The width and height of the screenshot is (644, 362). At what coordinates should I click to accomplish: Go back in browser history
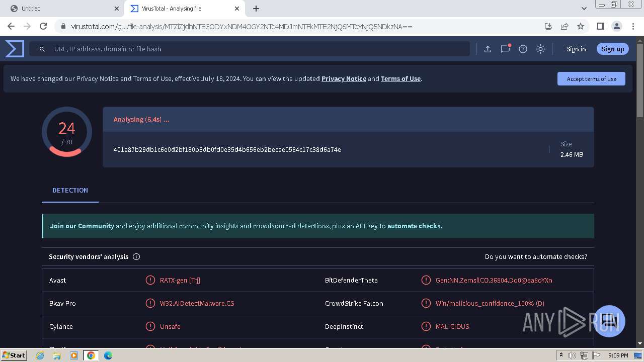(11, 26)
